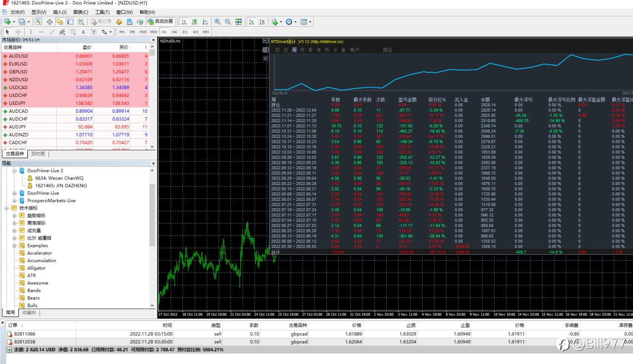Viewport: 633px width, 364px height.
Task: Toggle the 自动交易 auto trading button
Action: point(160,22)
